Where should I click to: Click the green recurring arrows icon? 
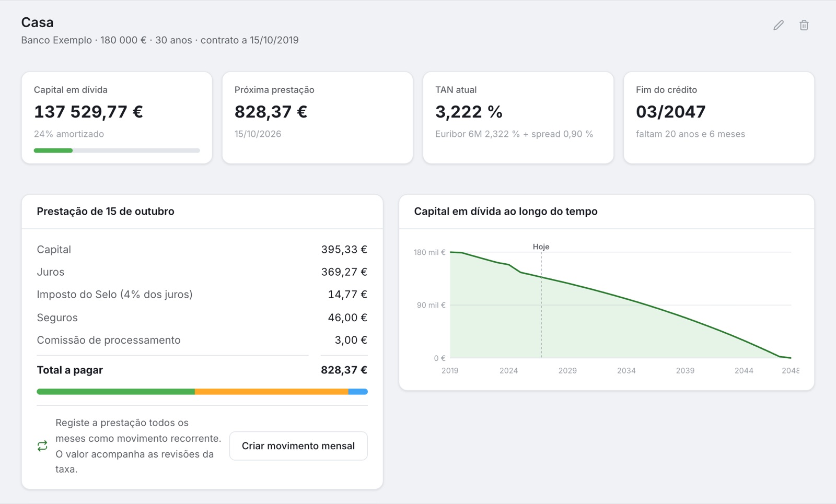pyautogui.click(x=42, y=446)
